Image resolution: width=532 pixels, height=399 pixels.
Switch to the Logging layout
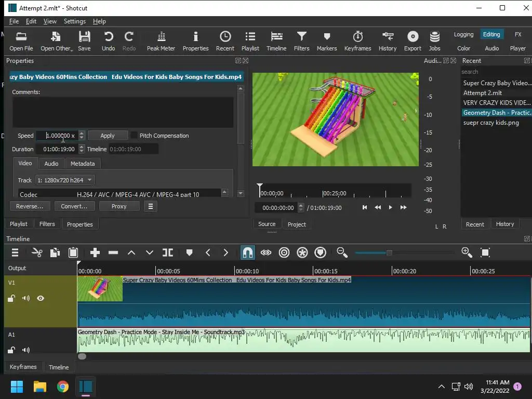[x=463, y=34]
